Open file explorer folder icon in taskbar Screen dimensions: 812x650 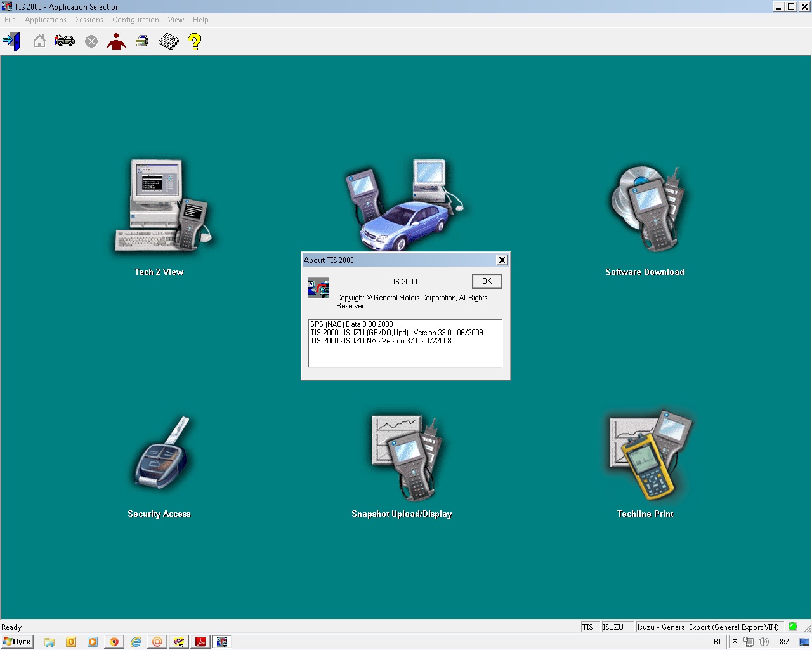[49, 642]
